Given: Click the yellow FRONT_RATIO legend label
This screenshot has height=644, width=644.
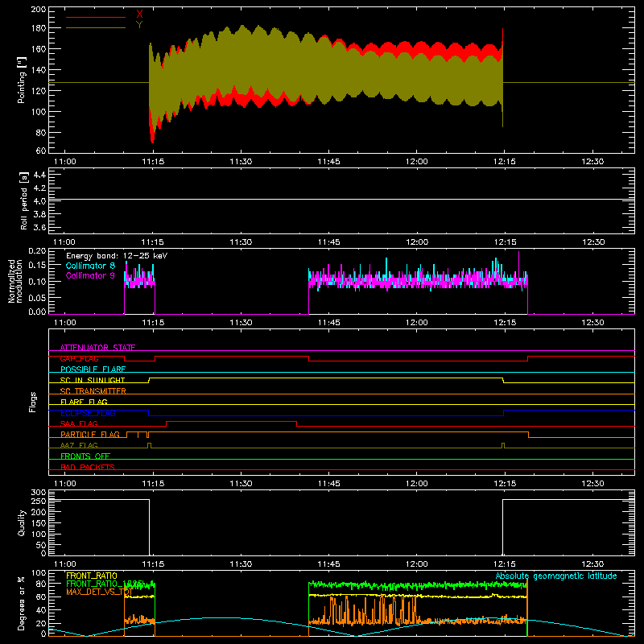Looking at the screenshot, I should coord(92,576).
